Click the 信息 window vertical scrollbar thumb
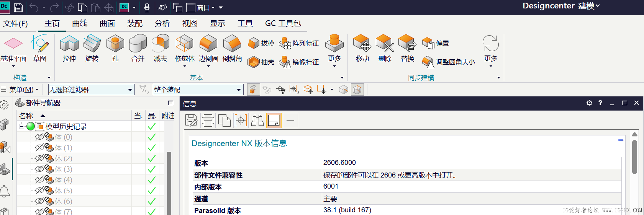The width and height of the screenshot is (644, 215). click(x=634, y=157)
